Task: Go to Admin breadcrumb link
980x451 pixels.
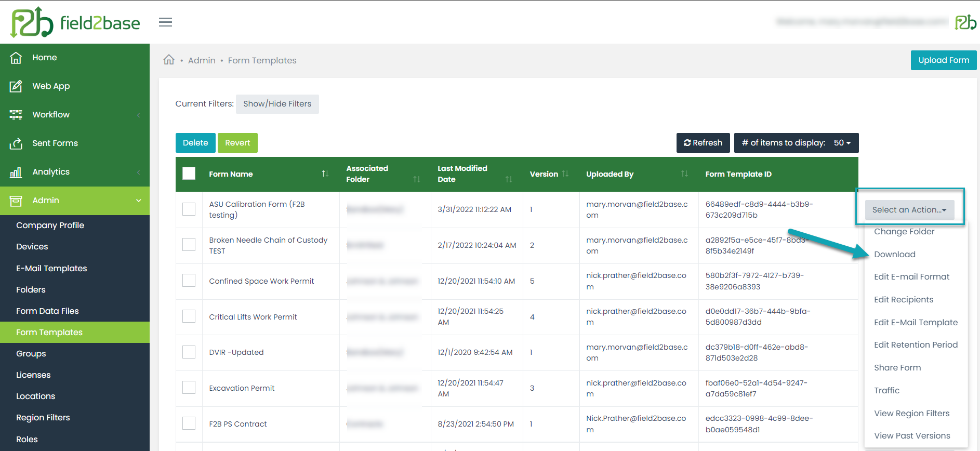Action: coord(202,60)
